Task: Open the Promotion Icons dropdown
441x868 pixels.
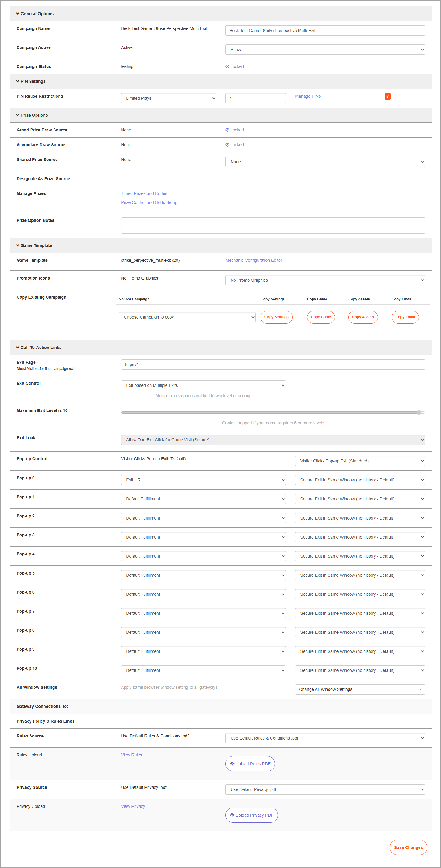Action: coord(325,280)
